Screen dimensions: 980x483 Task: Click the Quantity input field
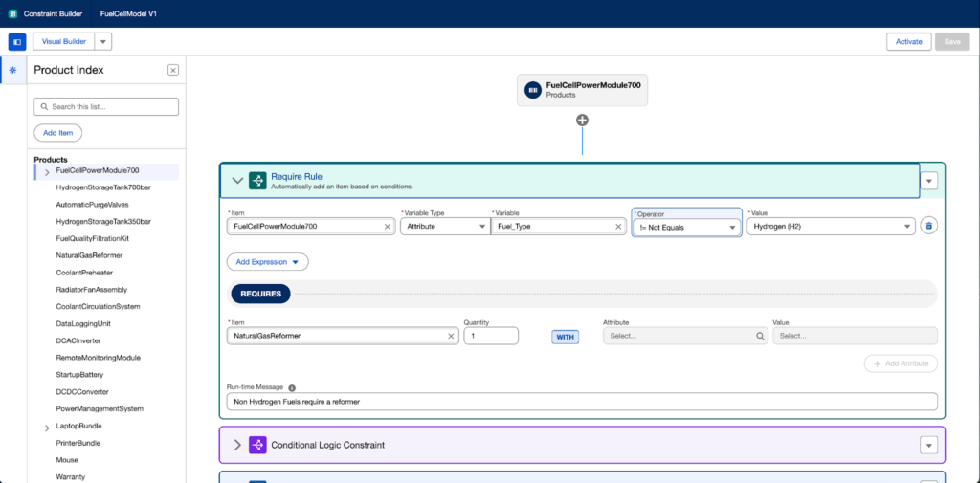point(491,336)
